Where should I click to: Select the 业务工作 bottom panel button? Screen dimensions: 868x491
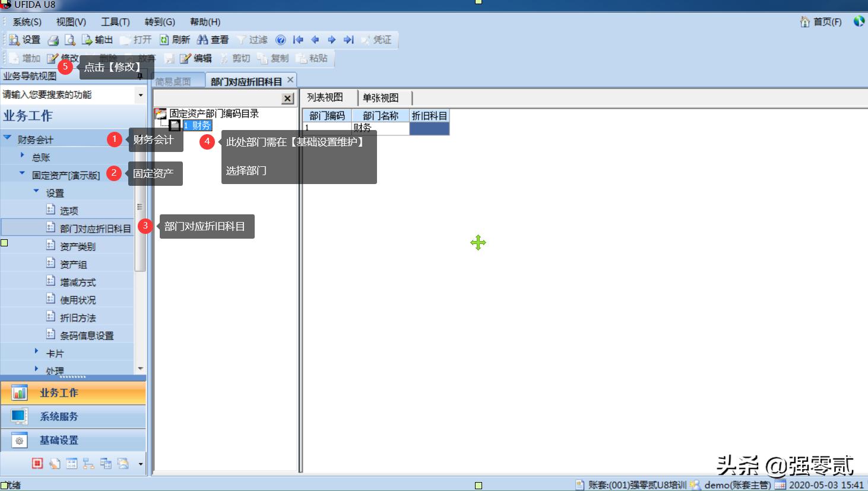click(x=73, y=393)
